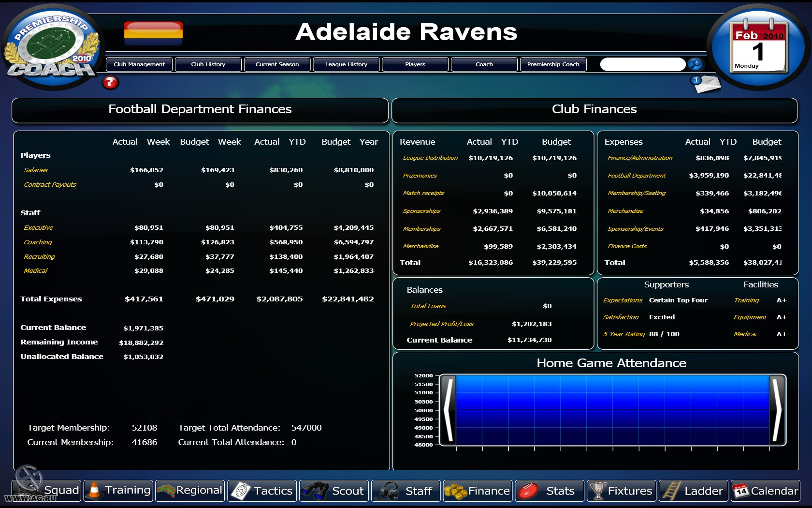This screenshot has height=508, width=812.
Task: Click the search text field
Action: click(x=643, y=64)
